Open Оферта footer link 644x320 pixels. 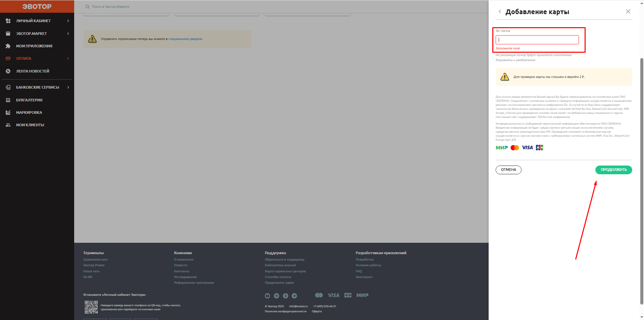coord(317,311)
